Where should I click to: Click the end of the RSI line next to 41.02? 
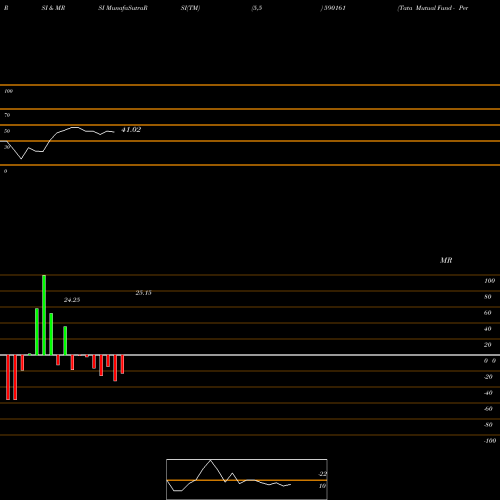[x=114, y=132]
